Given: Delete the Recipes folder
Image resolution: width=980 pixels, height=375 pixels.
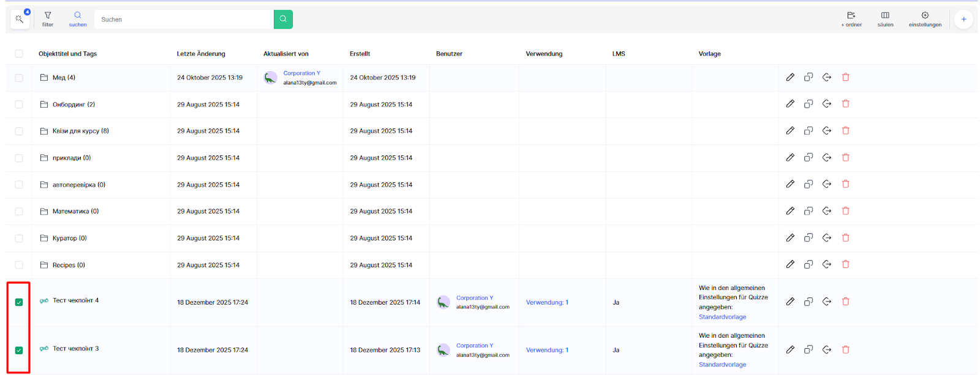Looking at the screenshot, I should click(x=846, y=264).
